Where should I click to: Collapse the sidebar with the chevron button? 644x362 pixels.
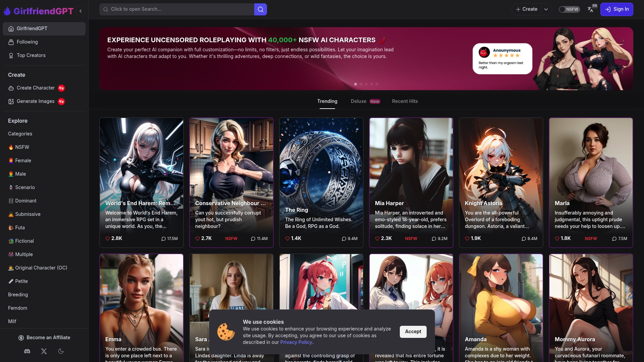click(80, 11)
